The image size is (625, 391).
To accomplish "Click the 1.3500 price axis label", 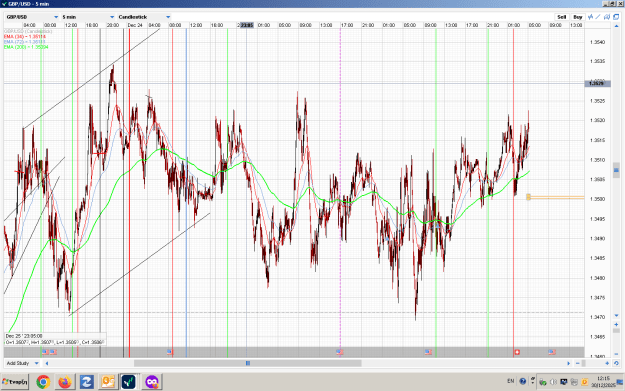I will click(597, 199).
